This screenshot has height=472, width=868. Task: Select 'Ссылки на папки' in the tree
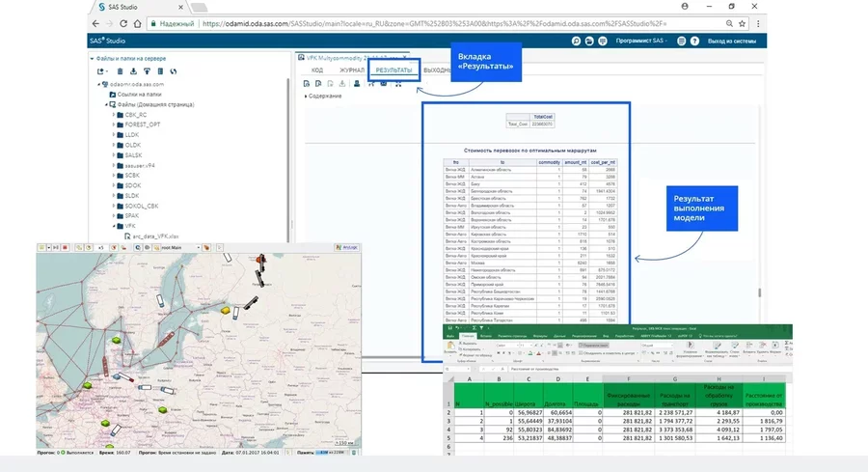pos(140,95)
